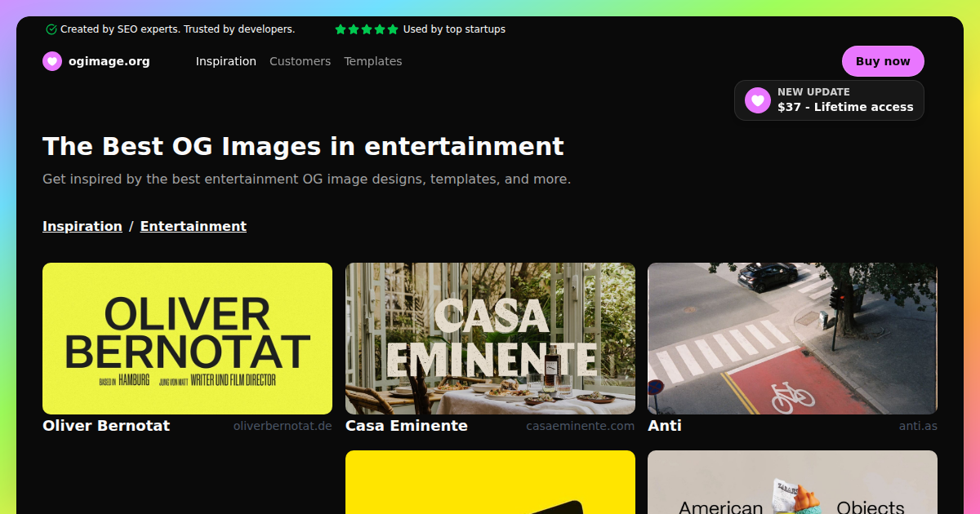The height and width of the screenshot is (514, 980).
Task: Click the 'Oliver Bernotat' card title
Action: click(106, 425)
